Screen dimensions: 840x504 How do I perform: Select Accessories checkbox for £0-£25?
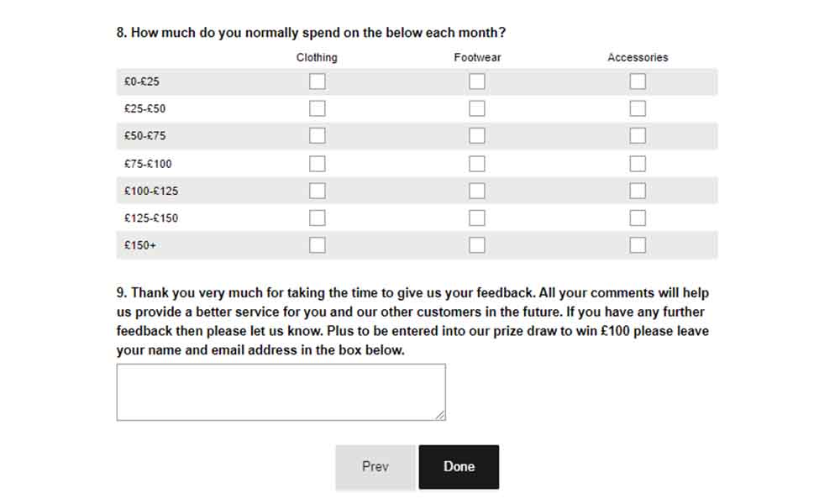pyautogui.click(x=638, y=81)
